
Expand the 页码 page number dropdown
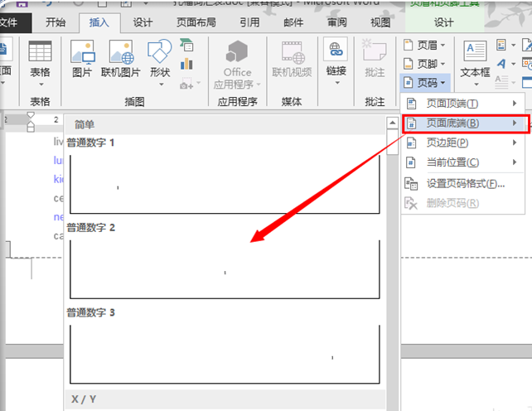pyautogui.click(x=425, y=83)
